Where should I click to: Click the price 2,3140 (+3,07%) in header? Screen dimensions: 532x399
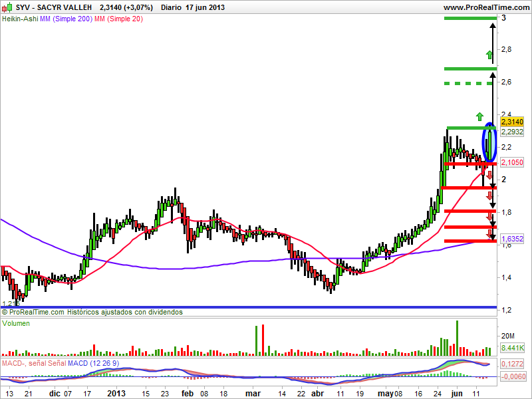(x=126, y=7)
